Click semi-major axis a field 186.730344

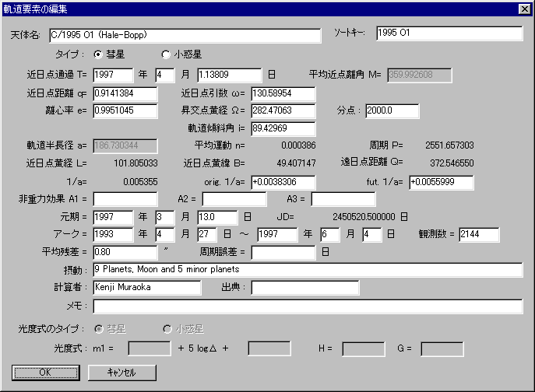125,146
